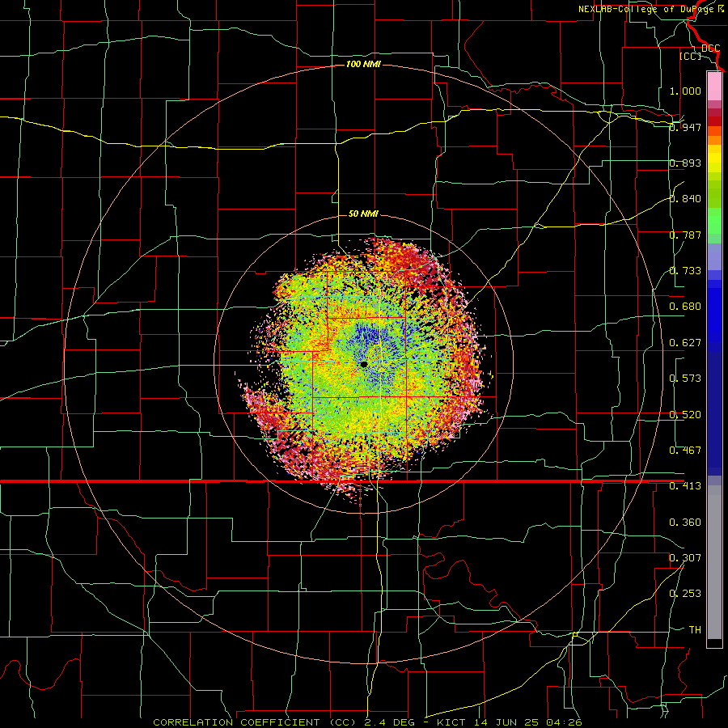This screenshot has height=728, width=728.
Task: Select the 0.627 legend value
Action: 685,343
